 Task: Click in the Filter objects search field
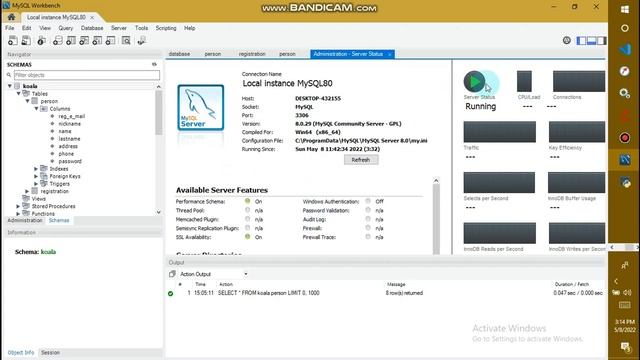(x=87, y=75)
